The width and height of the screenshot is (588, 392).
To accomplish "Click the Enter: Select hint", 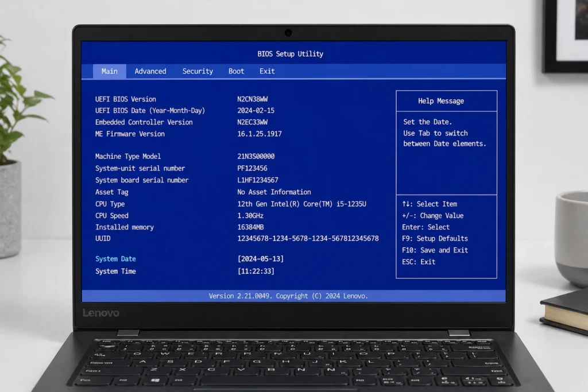I will click(x=425, y=227).
